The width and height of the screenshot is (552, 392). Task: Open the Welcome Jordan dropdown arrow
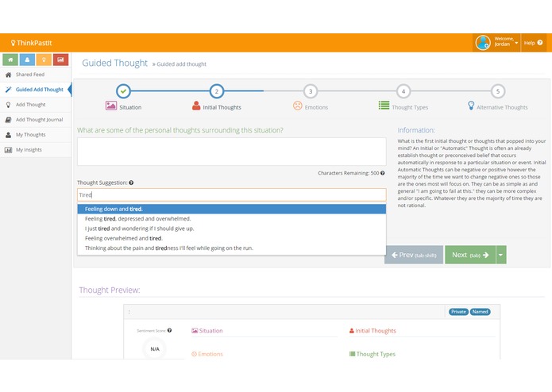516,43
